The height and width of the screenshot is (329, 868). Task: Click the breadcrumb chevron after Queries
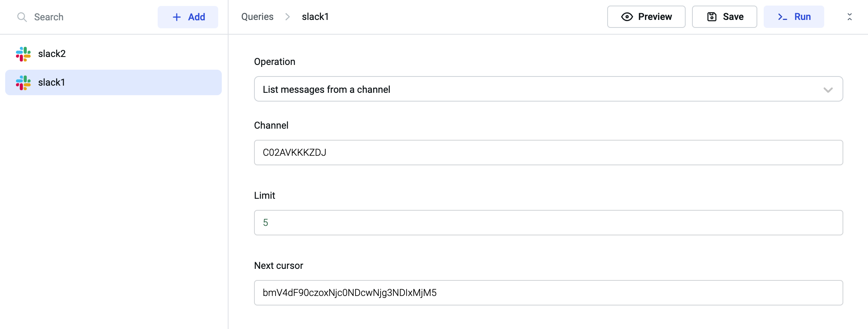287,17
